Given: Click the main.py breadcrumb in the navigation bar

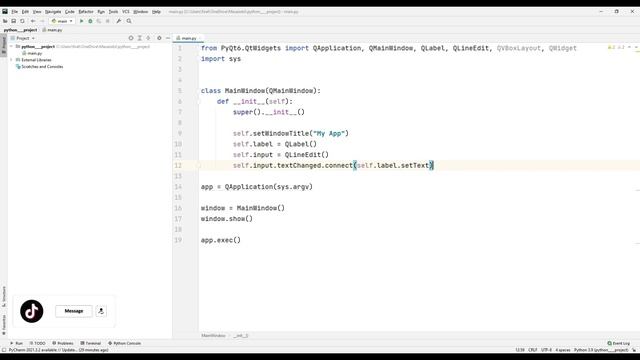Looking at the screenshot, I should click(x=53, y=30).
